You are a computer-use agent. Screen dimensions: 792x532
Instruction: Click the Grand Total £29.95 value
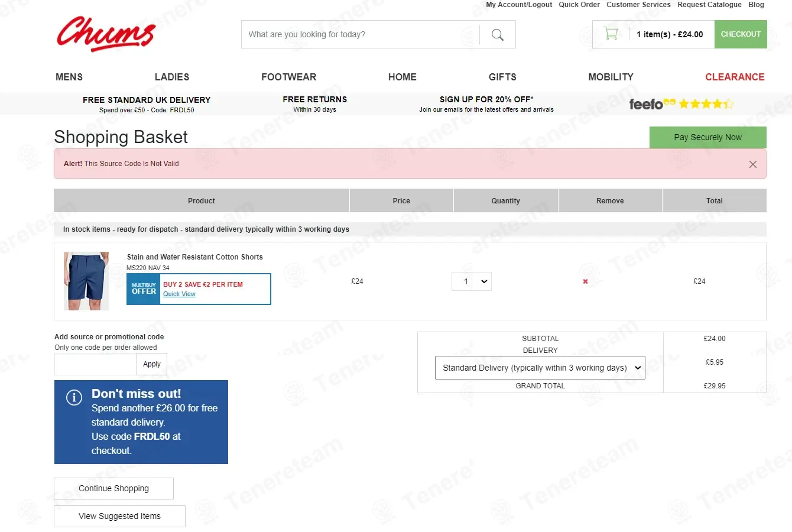[715, 386]
